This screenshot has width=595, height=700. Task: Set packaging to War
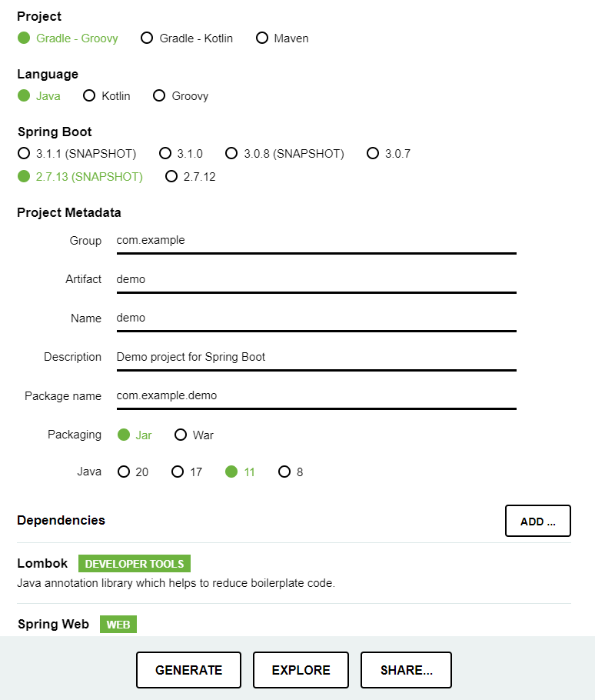(x=181, y=435)
